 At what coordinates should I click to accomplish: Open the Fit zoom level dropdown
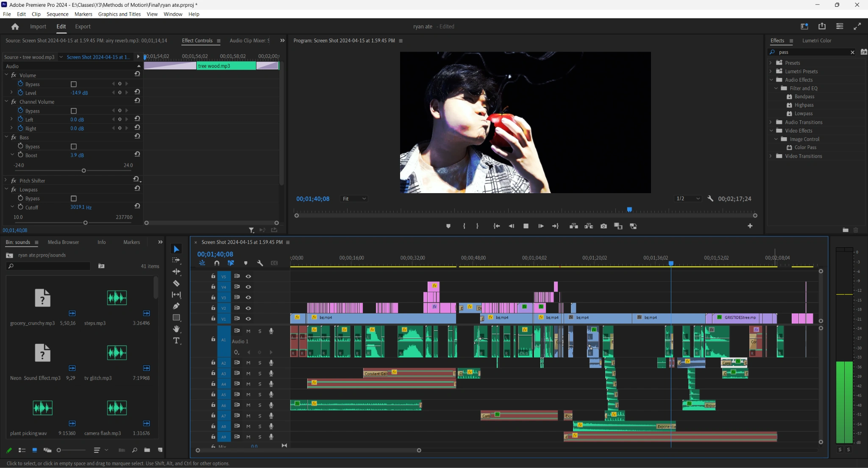tap(354, 199)
